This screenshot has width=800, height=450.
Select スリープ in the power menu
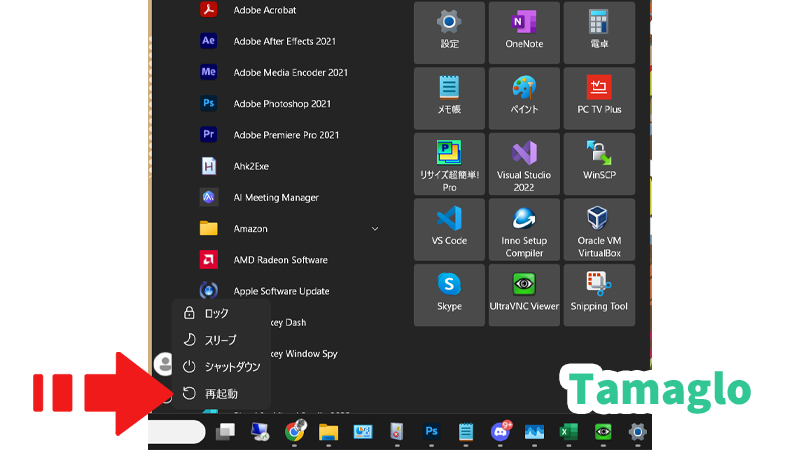220,340
